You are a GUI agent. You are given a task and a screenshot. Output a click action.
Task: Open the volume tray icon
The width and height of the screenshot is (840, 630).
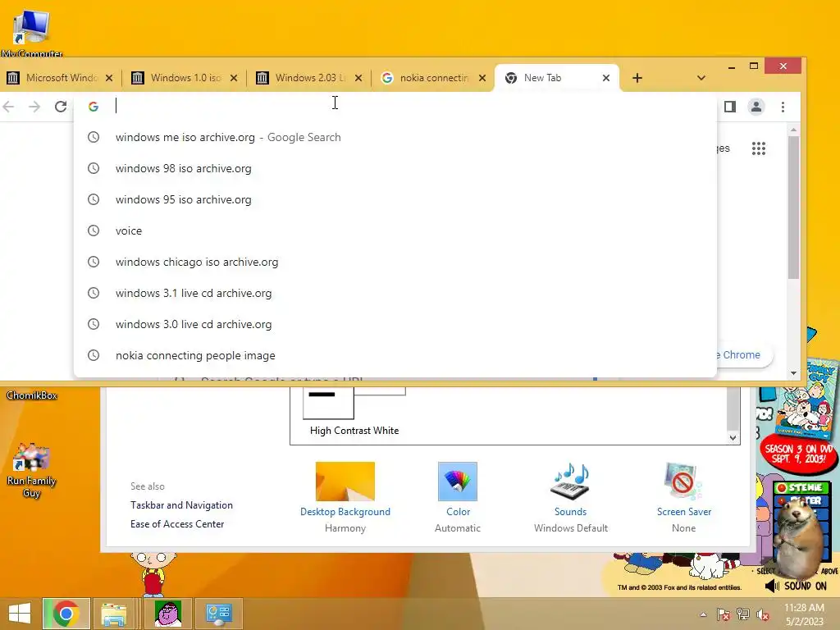pos(763,614)
